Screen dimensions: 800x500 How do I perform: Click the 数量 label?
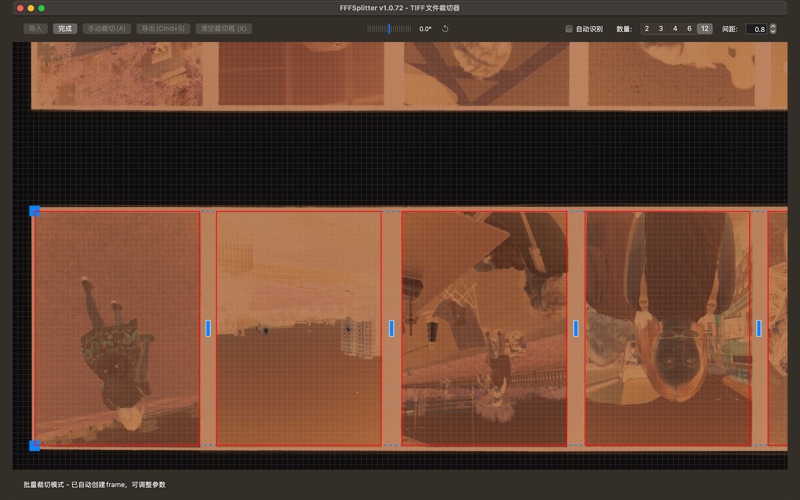tap(624, 29)
